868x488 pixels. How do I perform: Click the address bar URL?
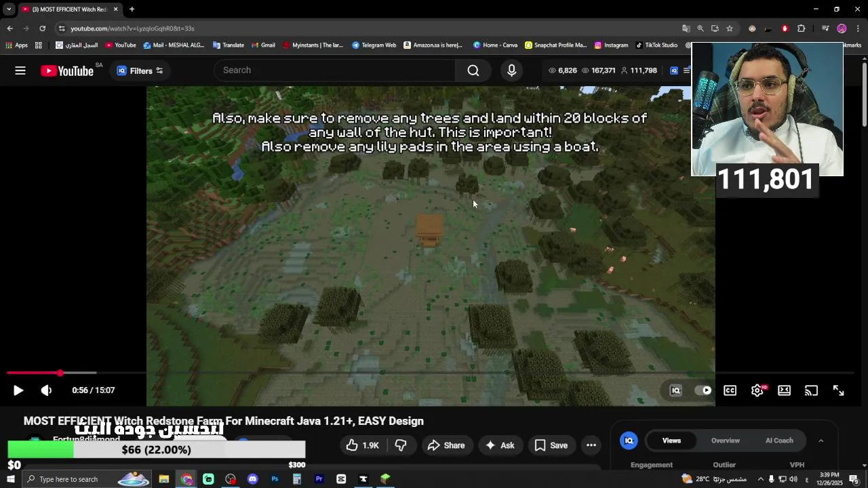pyautogui.click(x=133, y=28)
